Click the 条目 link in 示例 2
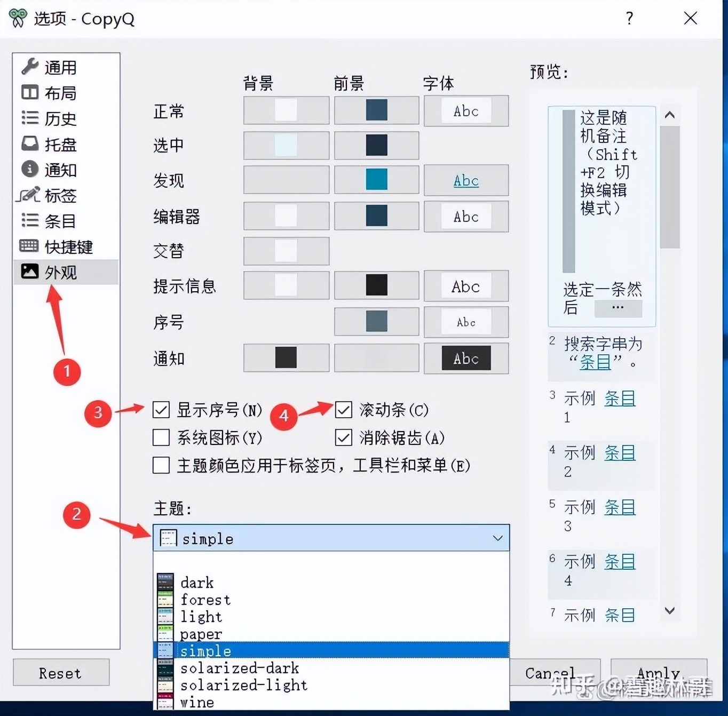 (x=620, y=452)
